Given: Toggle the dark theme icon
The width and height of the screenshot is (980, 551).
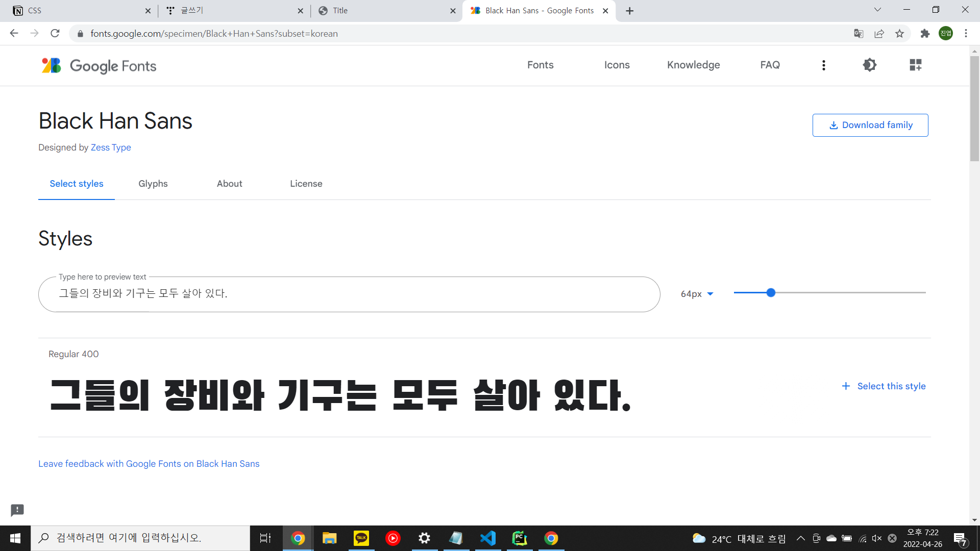Looking at the screenshot, I should (x=870, y=65).
